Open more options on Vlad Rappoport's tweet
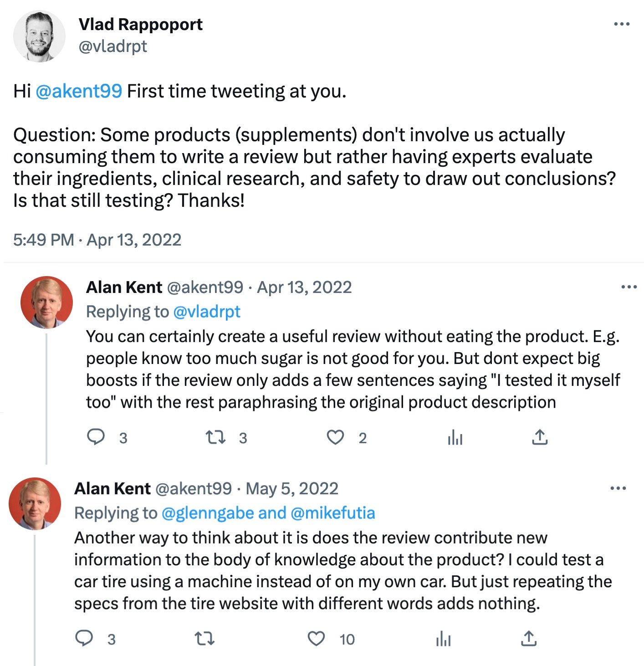This screenshot has width=644, height=666. (x=622, y=24)
